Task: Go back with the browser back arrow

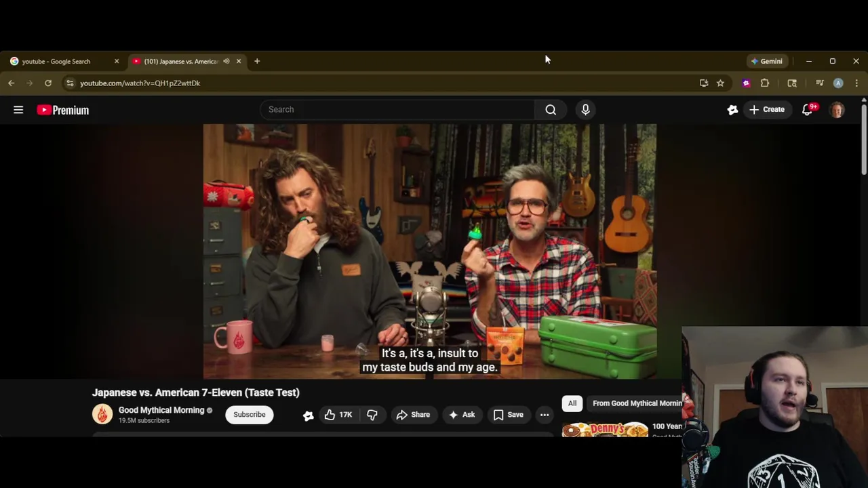Action: pos(12,83)
